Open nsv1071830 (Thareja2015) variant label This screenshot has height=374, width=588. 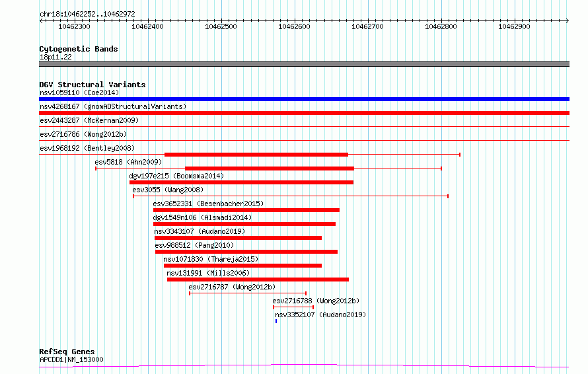[x=211, y=259]
